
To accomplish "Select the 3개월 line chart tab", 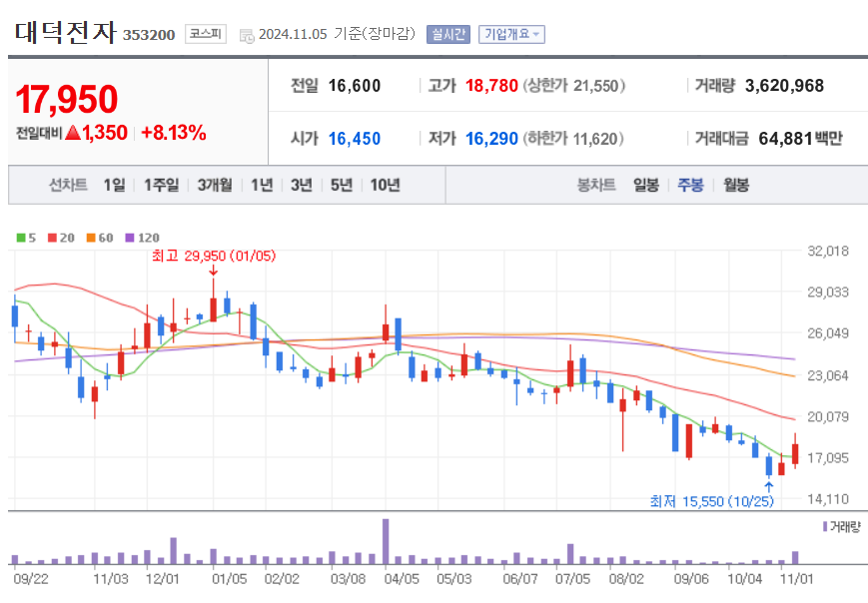I will pos(215,185).
